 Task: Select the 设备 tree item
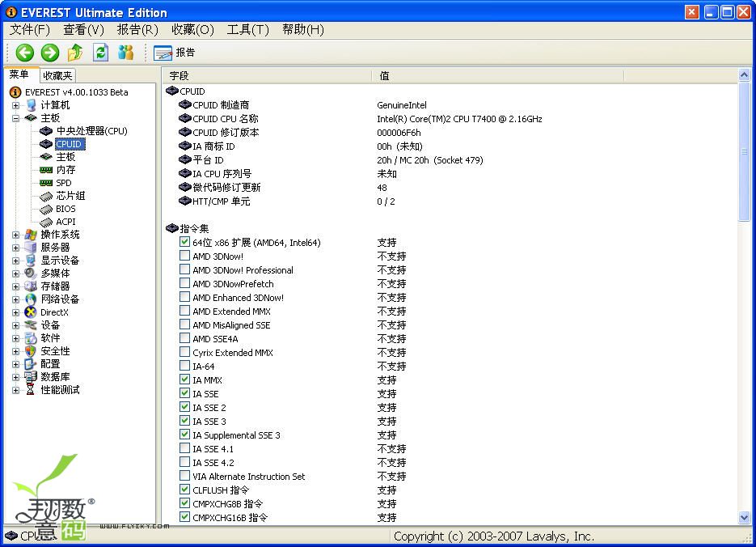[50, 325]
